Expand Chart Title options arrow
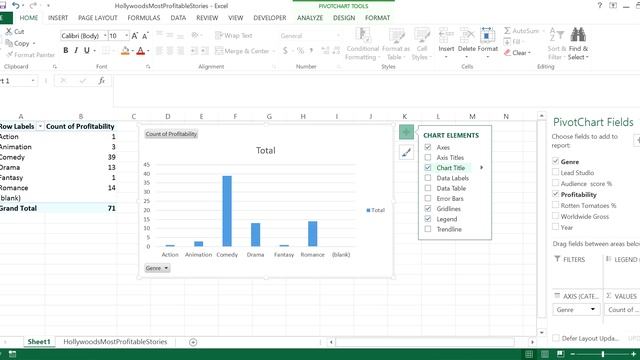640x360 pixels. pyautogui.click(x=482, y=167)
